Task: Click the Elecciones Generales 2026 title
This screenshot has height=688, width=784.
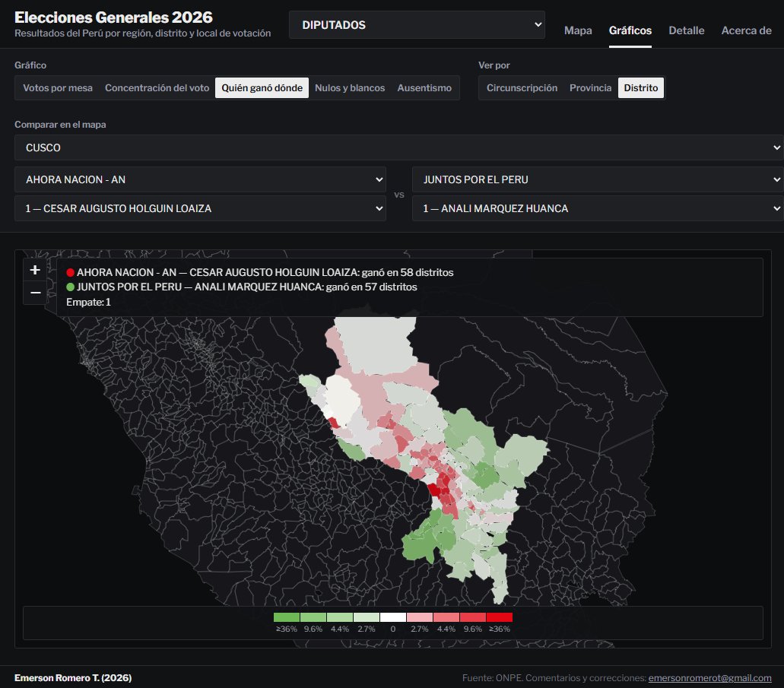Action: [113, 17]
